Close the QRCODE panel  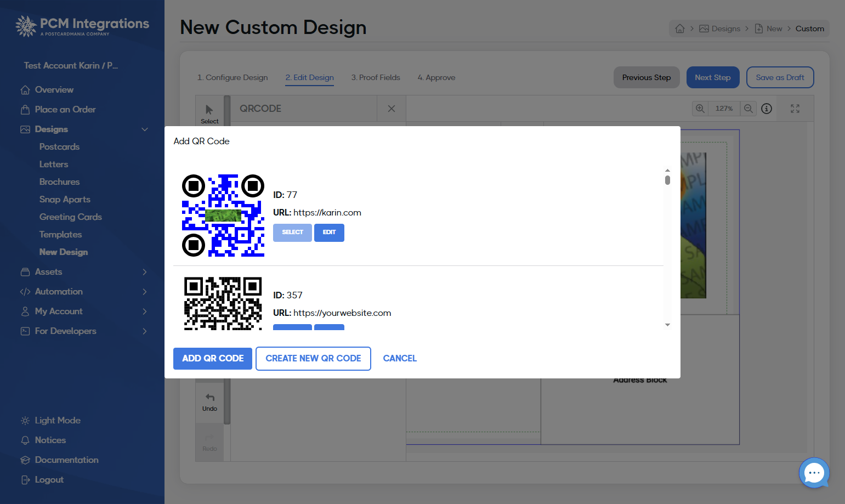coord(392,109)
